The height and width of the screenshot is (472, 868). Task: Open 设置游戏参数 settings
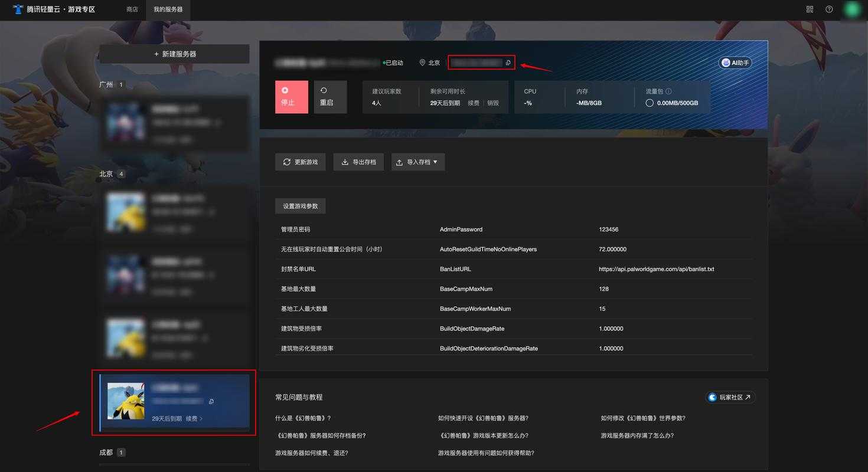pyautogui.click(x=301, y=206)
